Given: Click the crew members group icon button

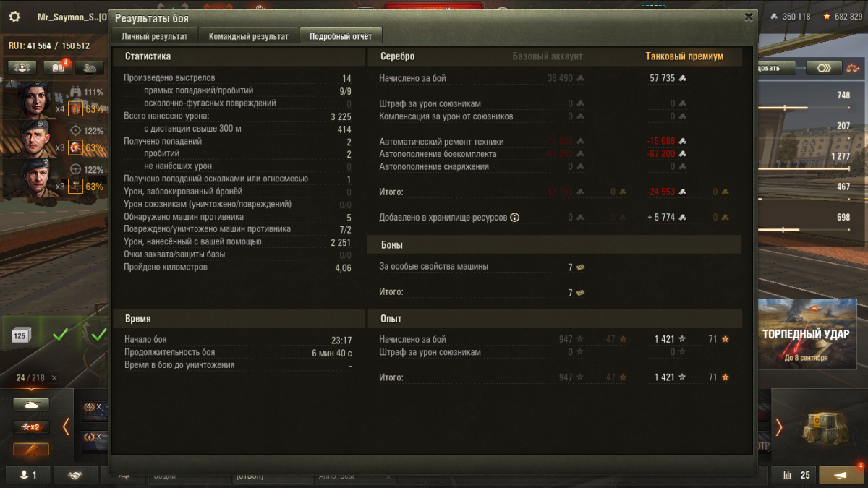Looking at the screenshot, I should click(x=22, y=67).
